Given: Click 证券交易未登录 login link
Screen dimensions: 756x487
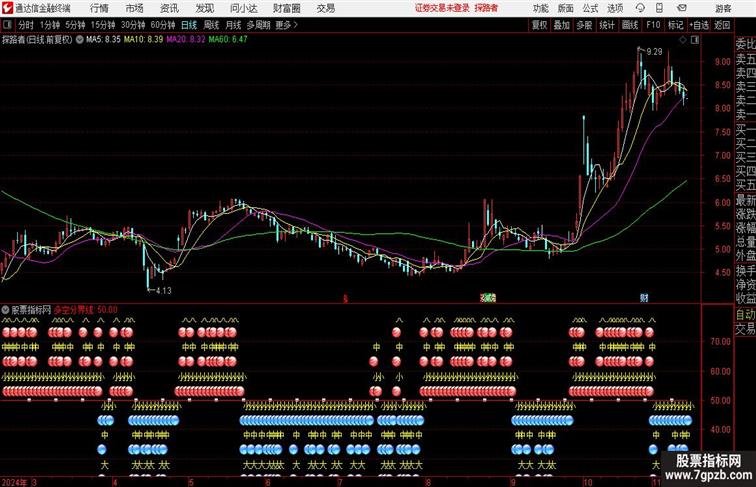Looking at the screenshot, I should tap(442, 8).
